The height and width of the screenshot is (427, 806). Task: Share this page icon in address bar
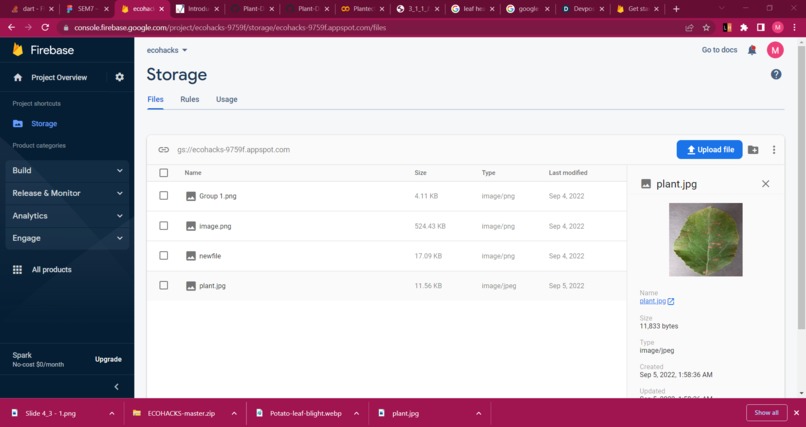tap(690, 28)
